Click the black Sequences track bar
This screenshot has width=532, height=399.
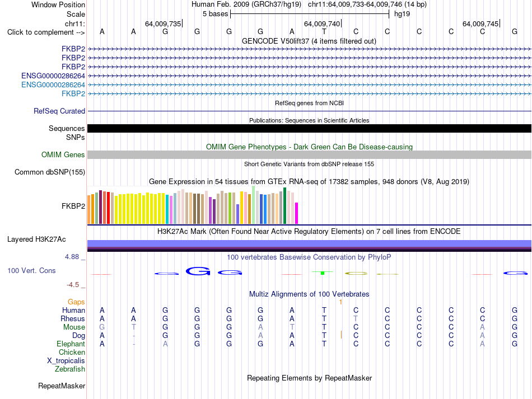[309, 129]
